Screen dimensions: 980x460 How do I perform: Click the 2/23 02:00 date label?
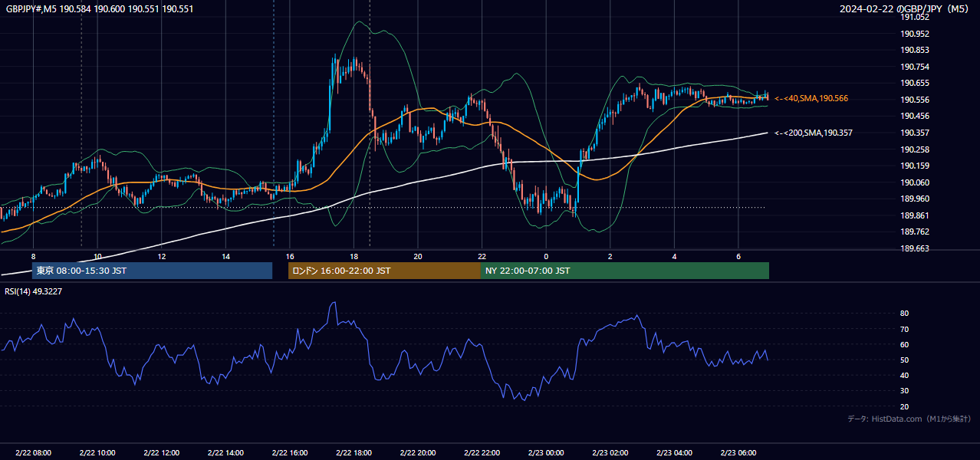(610, 453)
